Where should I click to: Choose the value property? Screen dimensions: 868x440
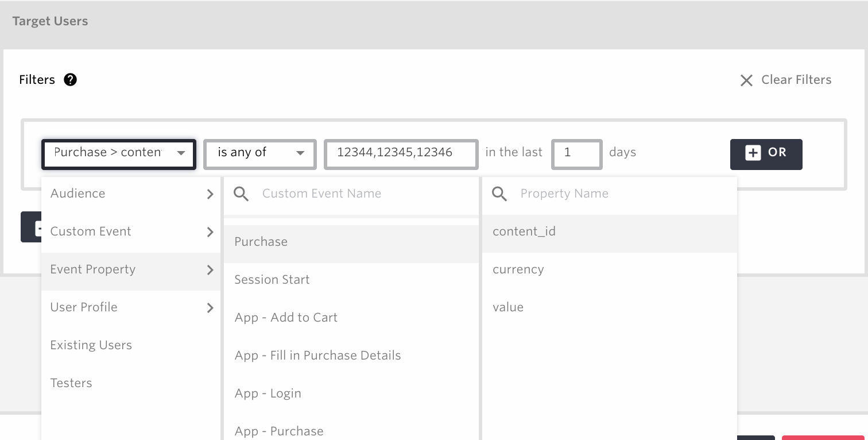click(610, 307)
